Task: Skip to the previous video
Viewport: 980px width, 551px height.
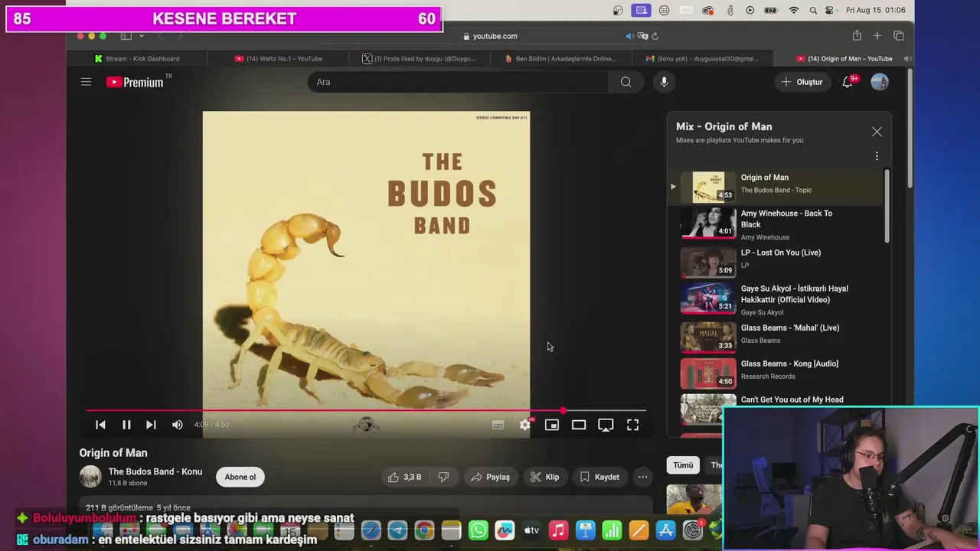Action: [x=100, y=425]
